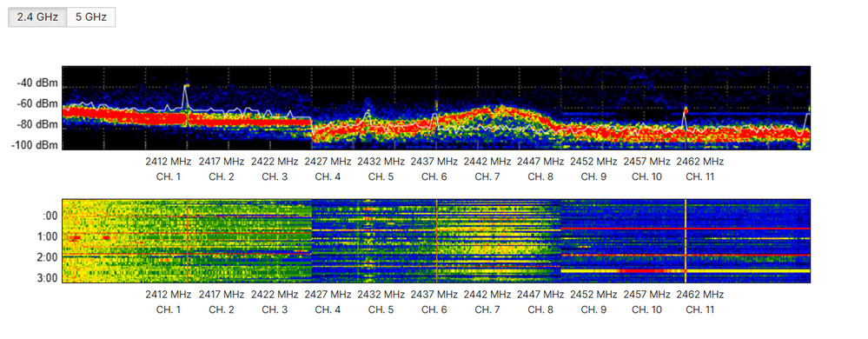
Task: Click 2417 MHz label under the dBm spectrum chart
Action: tap(222, 162)
